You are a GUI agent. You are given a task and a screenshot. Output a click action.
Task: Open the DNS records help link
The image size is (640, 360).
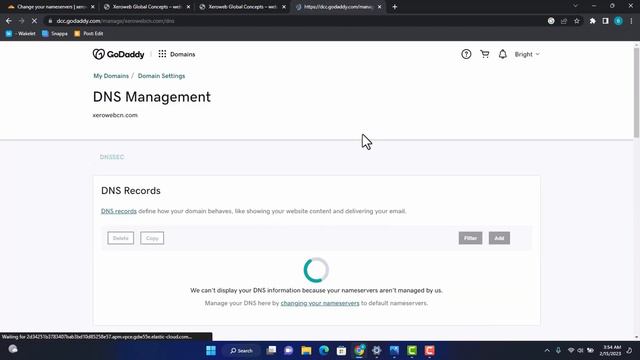tap(119, 211)
